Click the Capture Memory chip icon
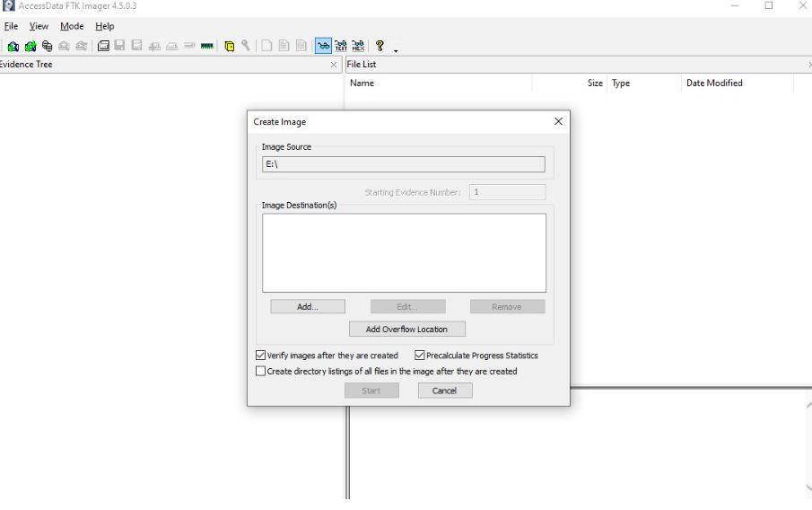 click(207, 46)
